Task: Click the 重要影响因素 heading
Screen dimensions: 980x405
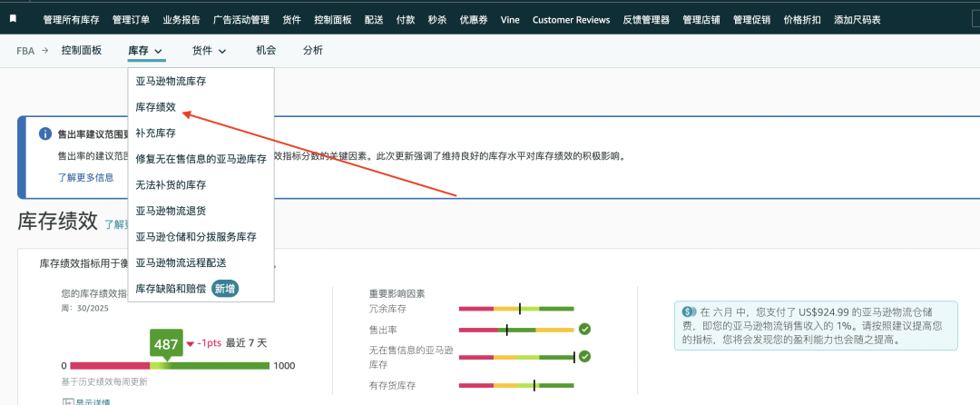Action: point(397,293)
